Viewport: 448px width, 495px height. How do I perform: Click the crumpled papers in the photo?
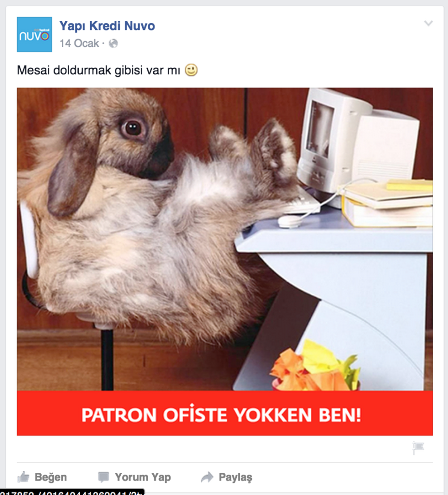pyautogui.click(x=316, y=366)
